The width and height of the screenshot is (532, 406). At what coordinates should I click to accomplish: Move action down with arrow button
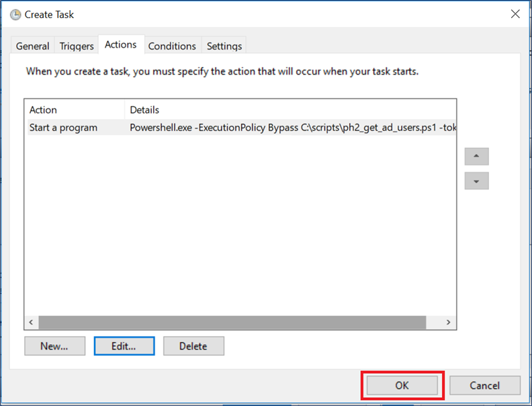point(476,181)
